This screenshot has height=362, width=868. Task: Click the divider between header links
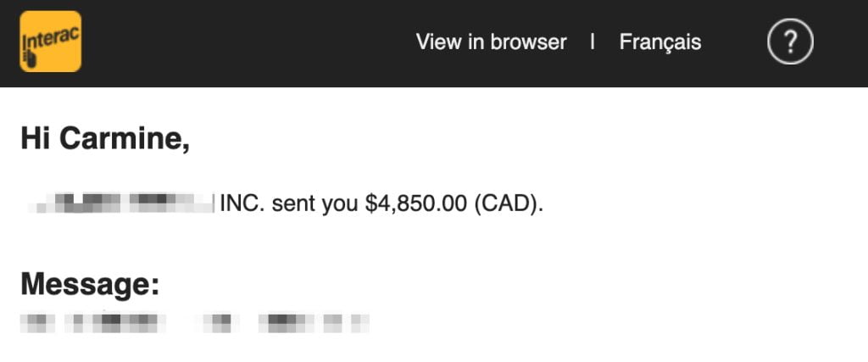pos(593,42)
